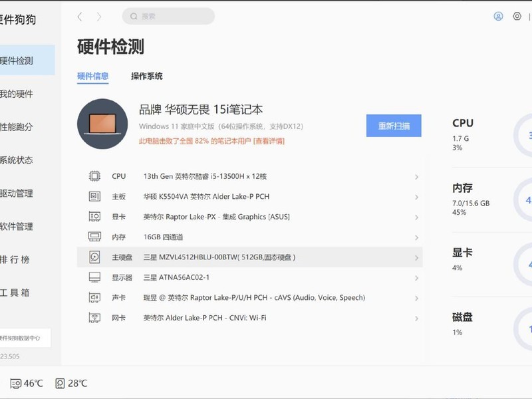This screenshot has height=399, width=532.
Task: Expand the CNVi Wi-Fi row chevron
Action: tap(416, 319)
